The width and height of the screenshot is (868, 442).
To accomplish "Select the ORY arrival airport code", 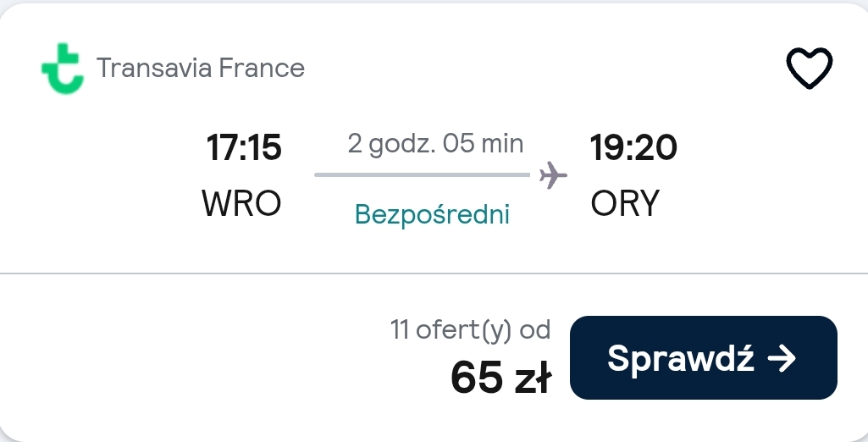I will click(x=625, y=203).
